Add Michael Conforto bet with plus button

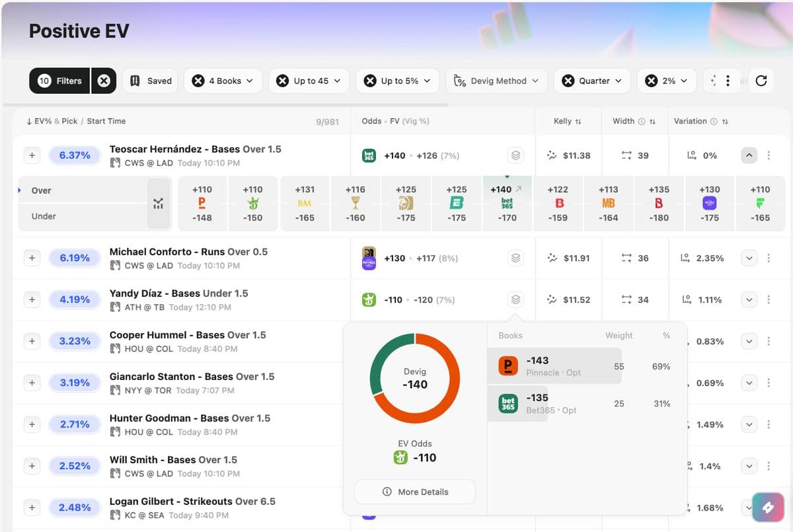coord(32,258)
